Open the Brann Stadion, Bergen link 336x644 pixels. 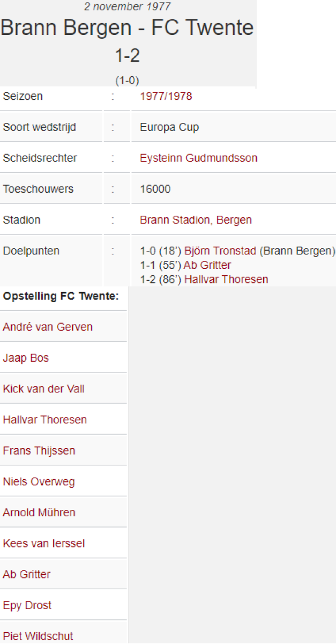point(196,220)
